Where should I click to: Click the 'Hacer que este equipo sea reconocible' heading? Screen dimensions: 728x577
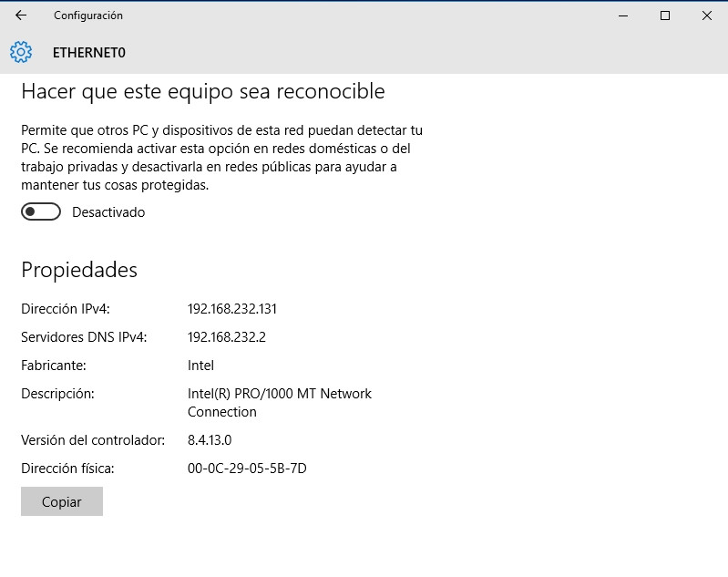pyautogui.click(x=203, y=92)
